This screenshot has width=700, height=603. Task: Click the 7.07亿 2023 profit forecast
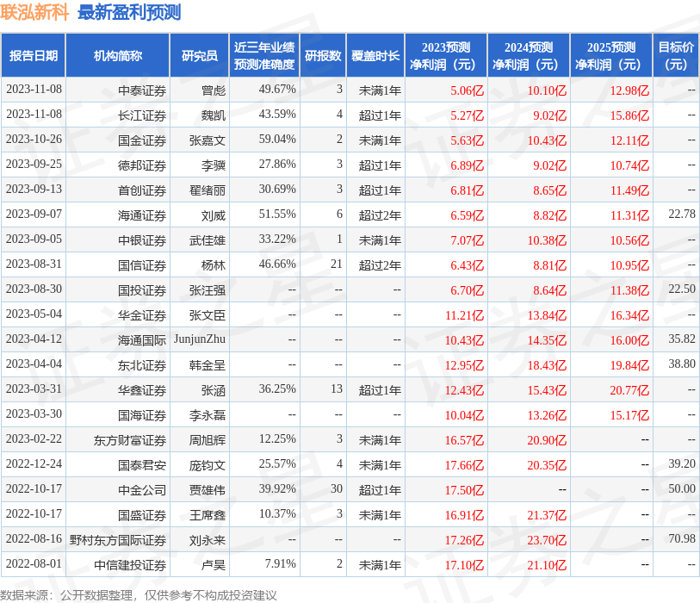[x=467, y=241]
